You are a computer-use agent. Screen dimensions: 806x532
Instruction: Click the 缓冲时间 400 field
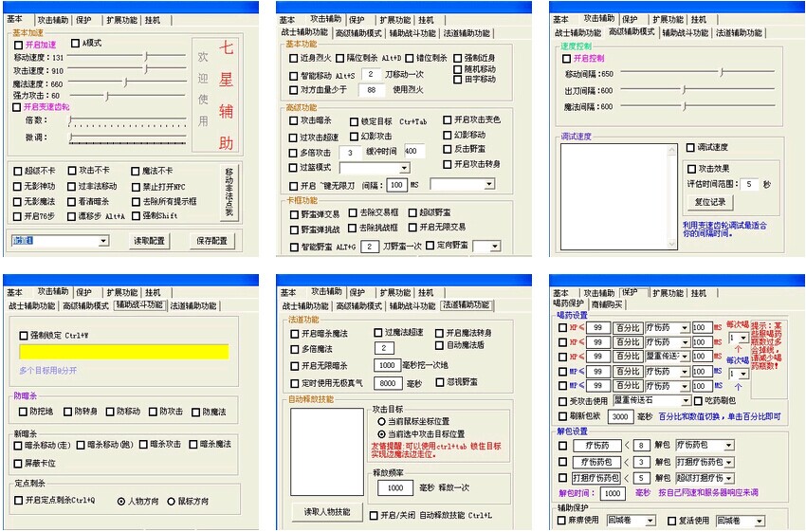click(x=414, y=151)
